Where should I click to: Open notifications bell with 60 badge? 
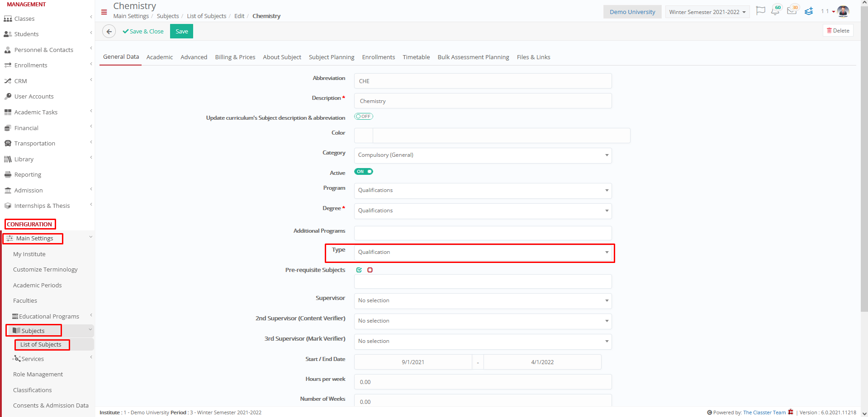pos(776,10)
